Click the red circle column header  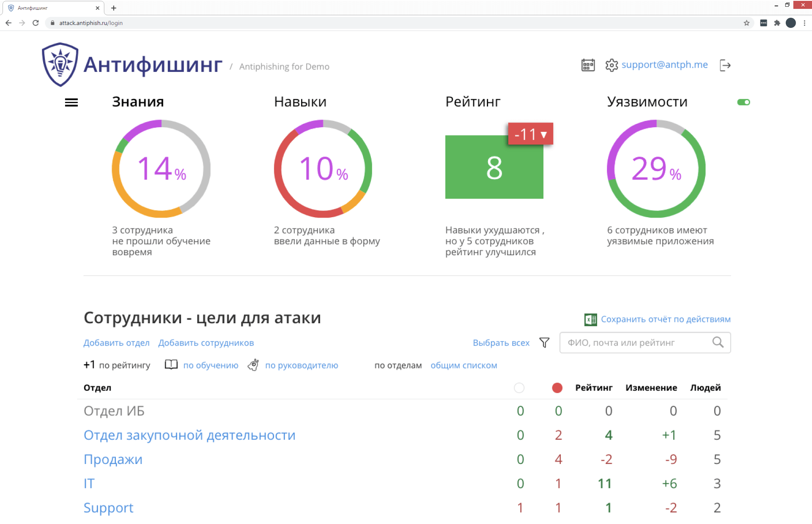557,388
